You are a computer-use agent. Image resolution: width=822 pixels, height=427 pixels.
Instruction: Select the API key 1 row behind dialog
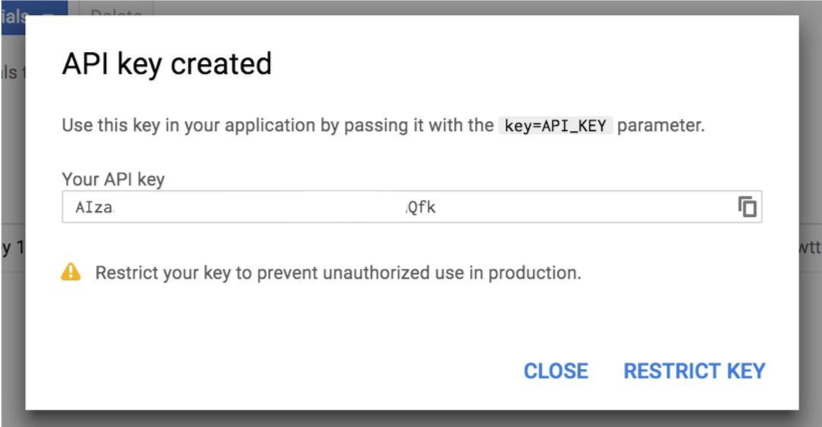pyautogui.click(x=13, y=247)
